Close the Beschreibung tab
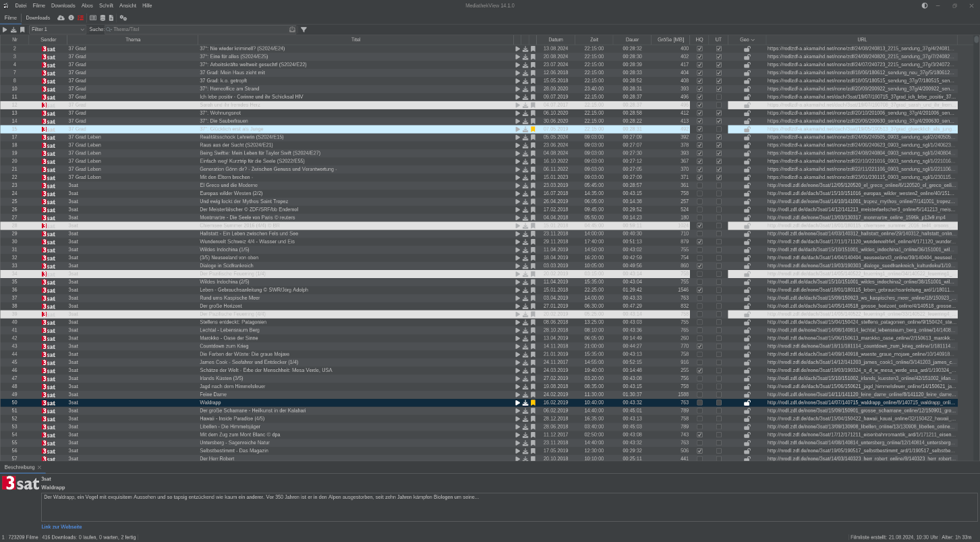Screen dimensions: 980x542 (x=39, y=467)
